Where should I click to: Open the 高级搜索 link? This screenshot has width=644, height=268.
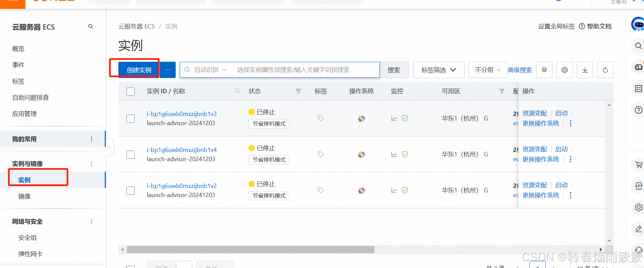(x=520, y=70)
